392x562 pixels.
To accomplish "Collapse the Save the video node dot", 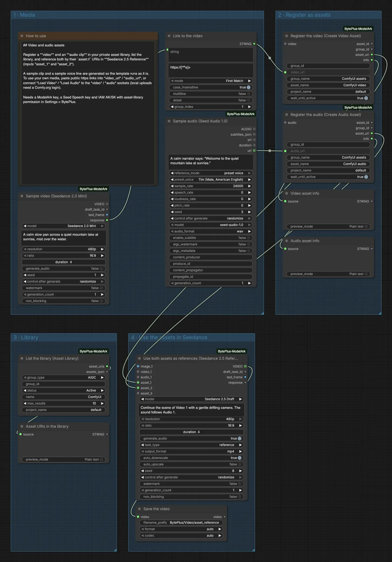I will (139, 509).
